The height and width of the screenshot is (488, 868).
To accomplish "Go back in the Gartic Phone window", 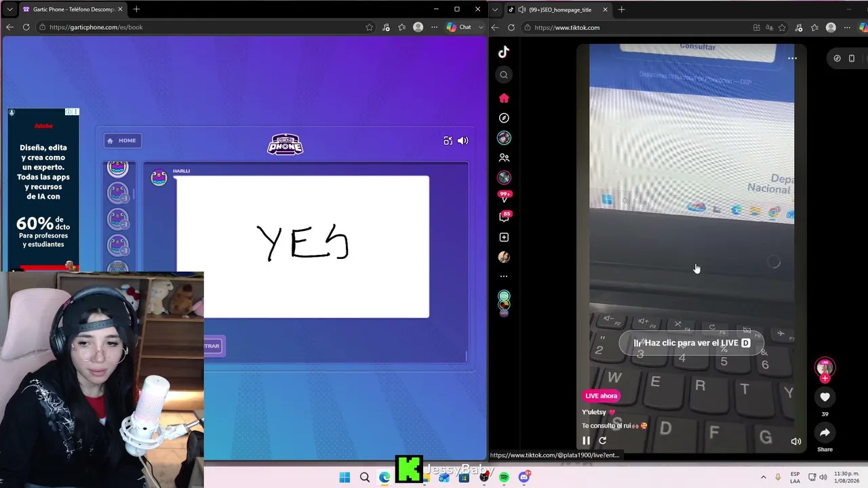I will point(9,27).
